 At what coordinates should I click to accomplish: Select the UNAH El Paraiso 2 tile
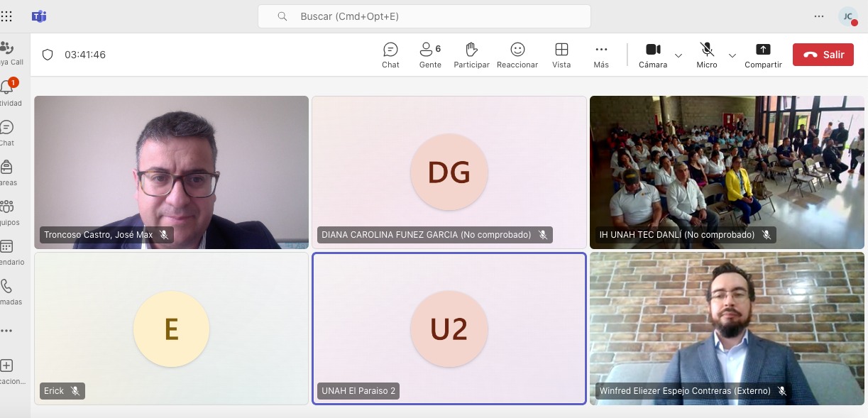point(449,329)
